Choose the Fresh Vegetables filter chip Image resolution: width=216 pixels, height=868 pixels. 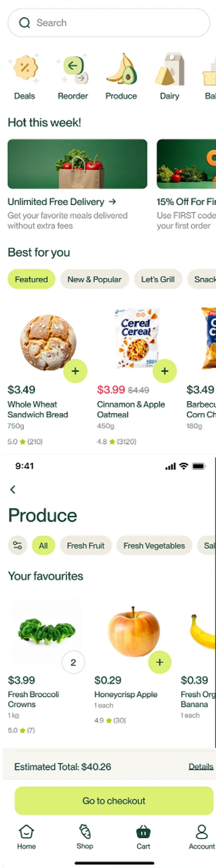point(154,546)
